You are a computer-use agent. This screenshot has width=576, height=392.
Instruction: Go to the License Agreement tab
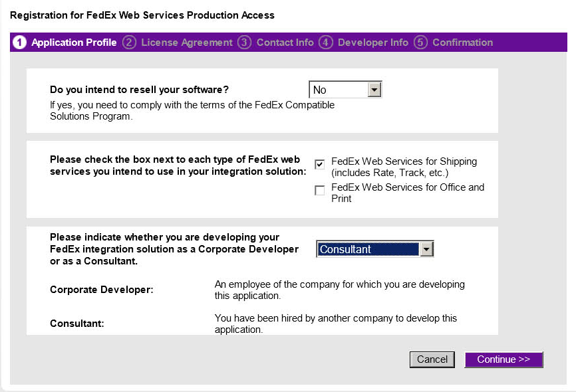pos(187,43)
